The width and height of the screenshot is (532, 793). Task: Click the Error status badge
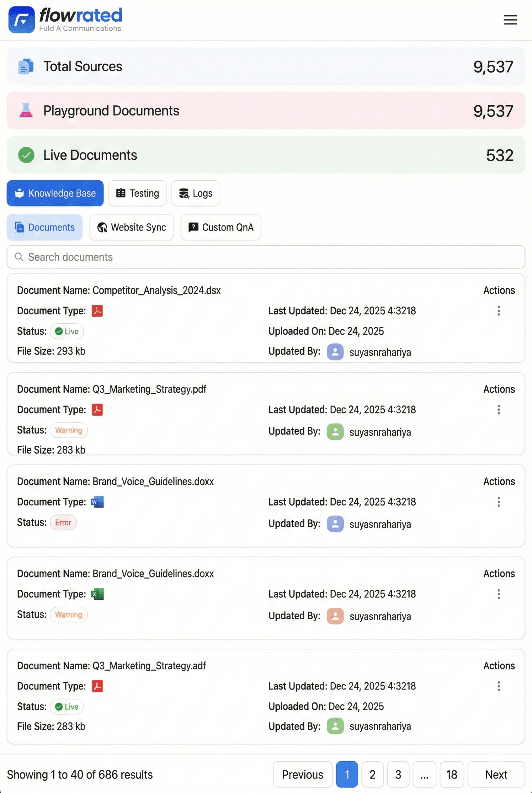click(x=63, y=522)
